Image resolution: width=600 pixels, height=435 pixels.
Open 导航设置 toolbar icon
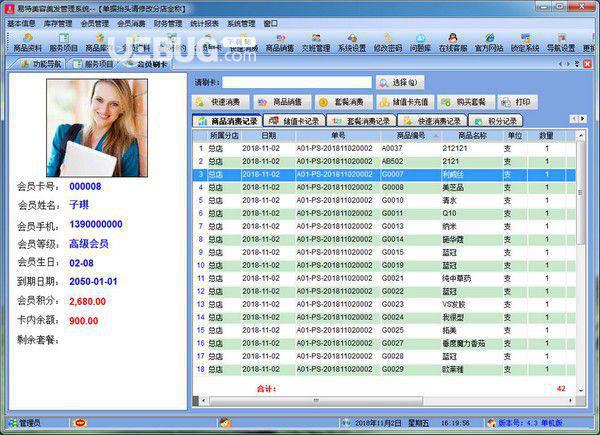coord(561,43)
